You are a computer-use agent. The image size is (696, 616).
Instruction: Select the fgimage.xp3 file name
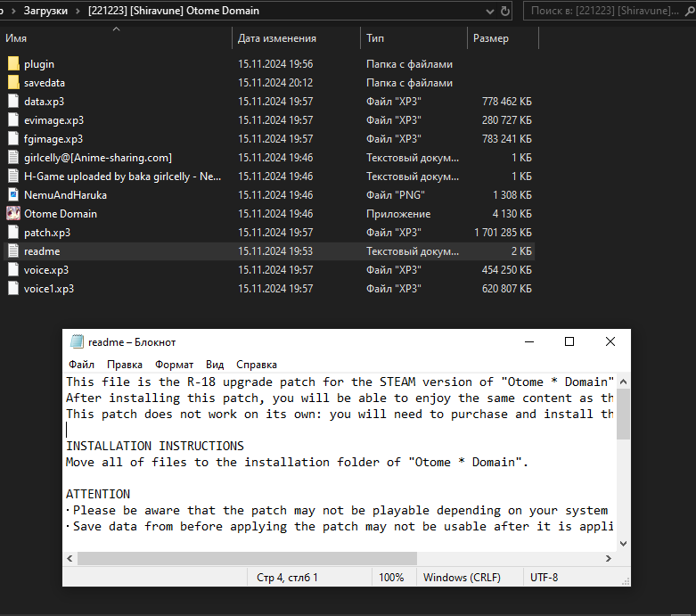click(53, 138)
